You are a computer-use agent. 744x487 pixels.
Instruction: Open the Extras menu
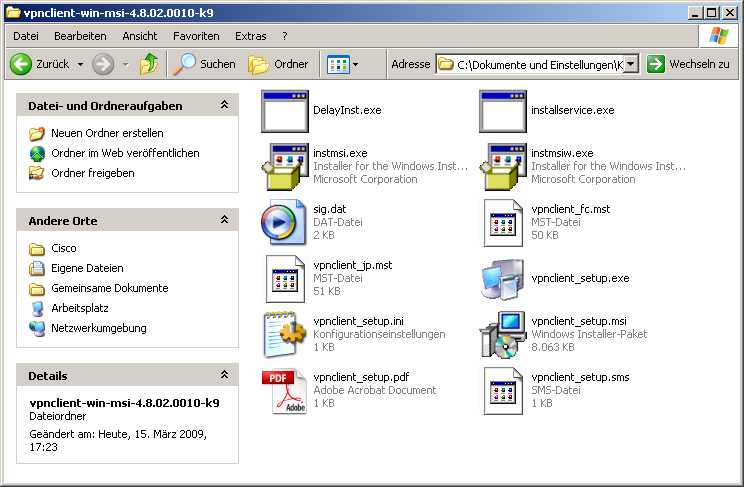(251, 36)
